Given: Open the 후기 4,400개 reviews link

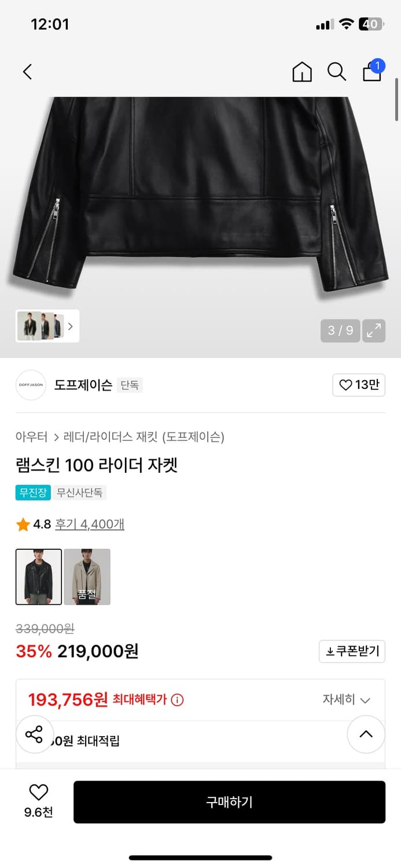Looking at the screenshot, I should [x=90, y=525].
